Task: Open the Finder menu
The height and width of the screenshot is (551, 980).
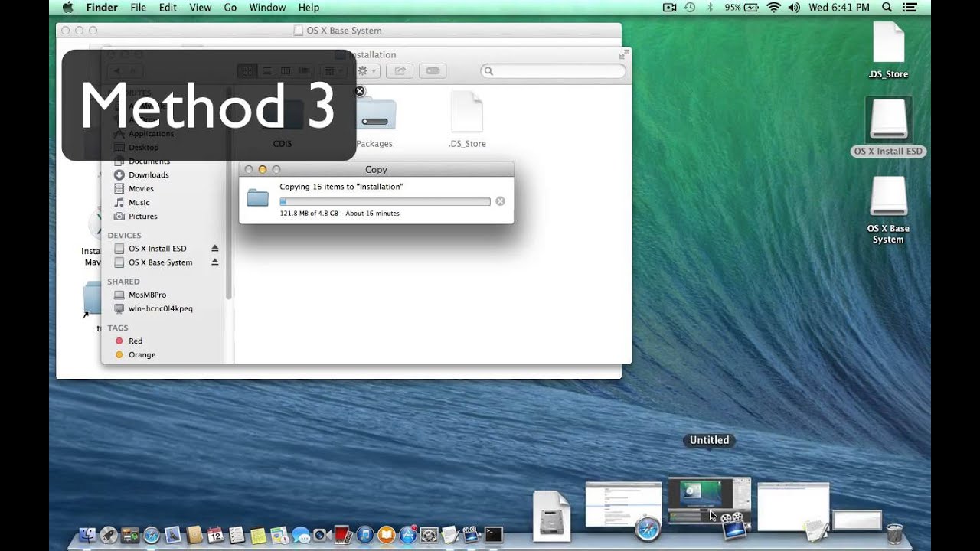Action: 102,8
